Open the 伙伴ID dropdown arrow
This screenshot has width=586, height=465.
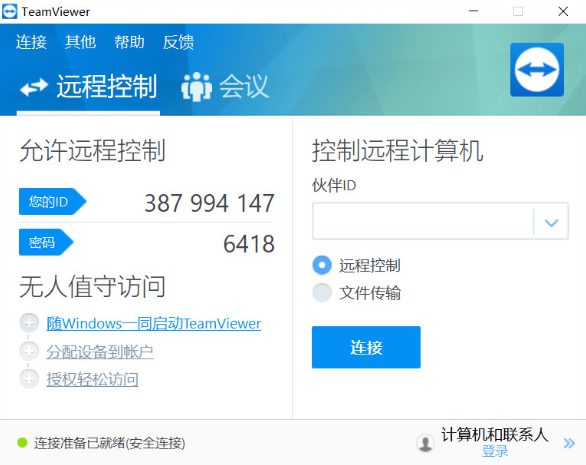[x=551, y=222]
